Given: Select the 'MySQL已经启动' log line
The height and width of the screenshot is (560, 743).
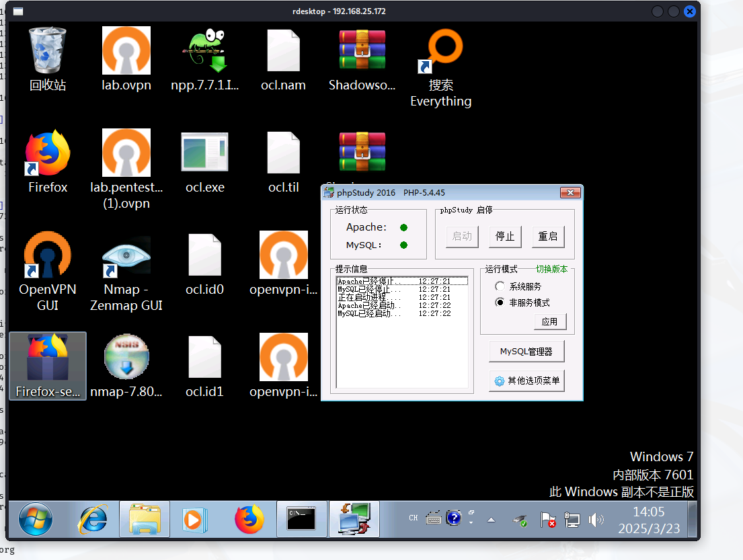Looking at the screenshot, I should tap(402, 314).
